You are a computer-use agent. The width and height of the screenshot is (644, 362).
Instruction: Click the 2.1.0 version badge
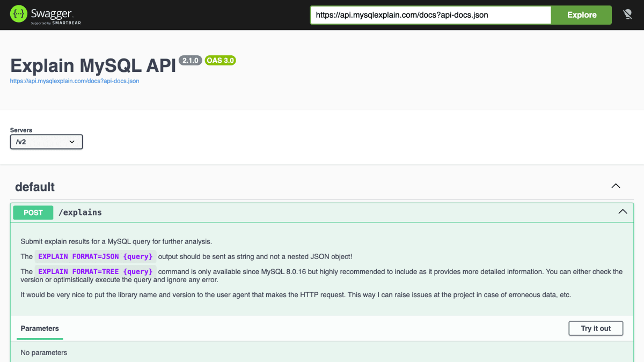click(191, 61)
